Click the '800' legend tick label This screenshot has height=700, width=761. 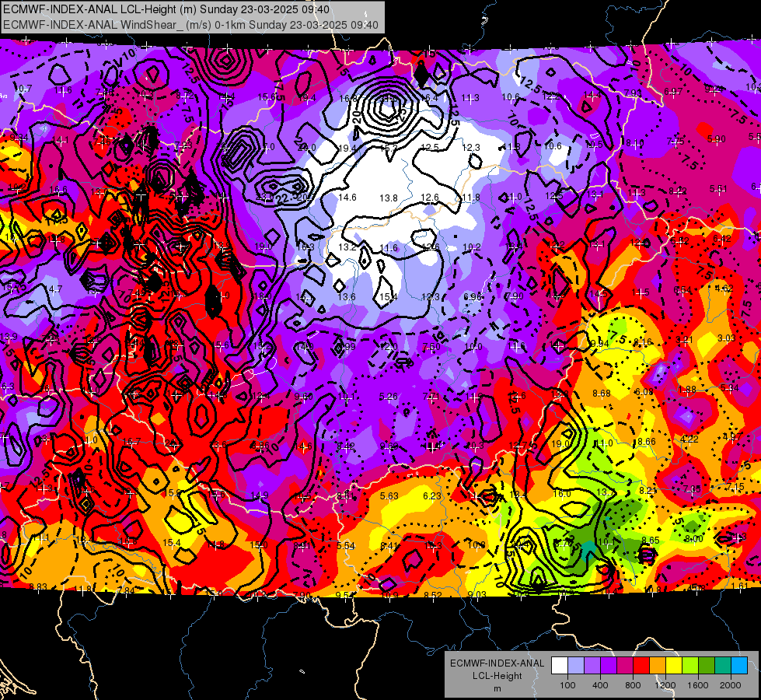pos(633,685)
